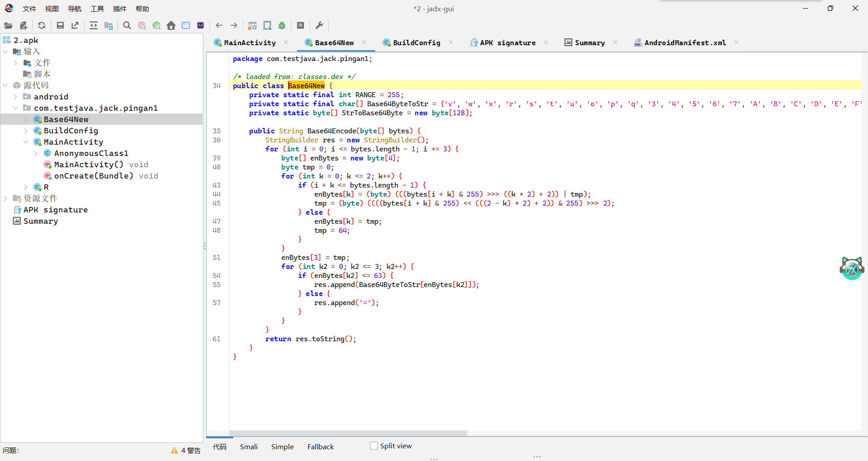Image resolution: width=868 pixels, height=461 pixels.
Task: Click the save all toolbar icon
Action: [60, 26]
